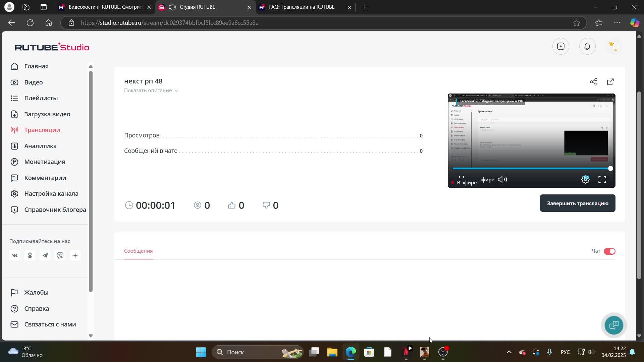The image size is (644, 362).
Task: Click the add content plus icon
Action: (x=560, y=46)
